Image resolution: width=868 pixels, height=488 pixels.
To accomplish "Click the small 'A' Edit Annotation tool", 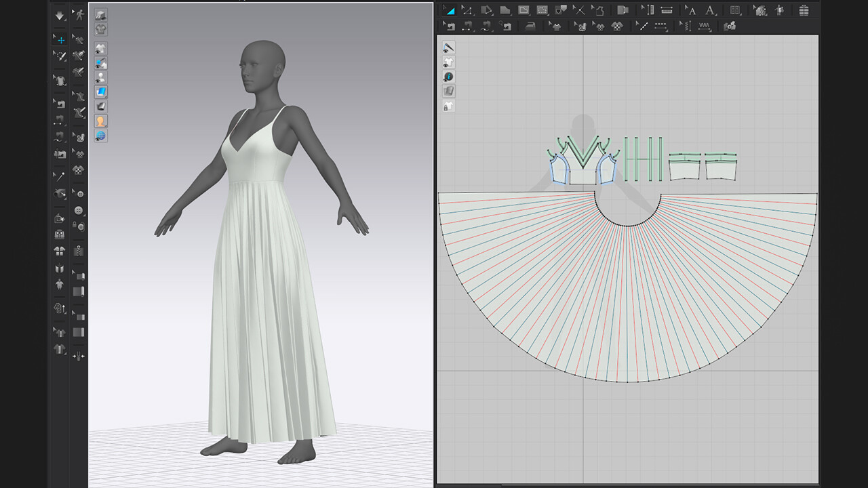I will point(691,10).
